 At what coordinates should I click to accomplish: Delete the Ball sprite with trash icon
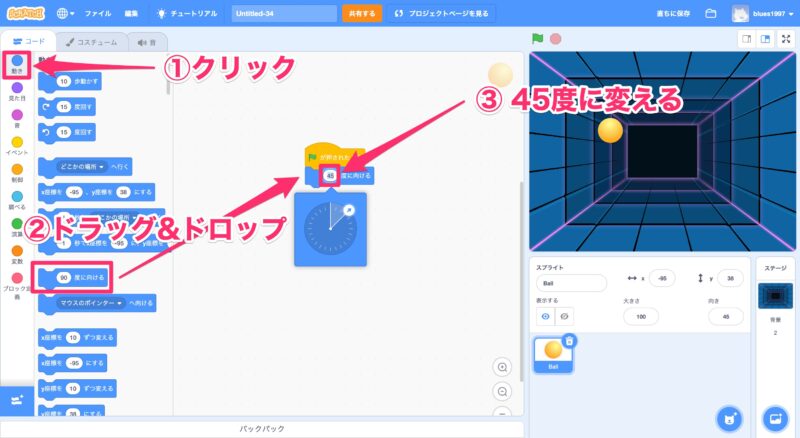(x=569, y=341)
